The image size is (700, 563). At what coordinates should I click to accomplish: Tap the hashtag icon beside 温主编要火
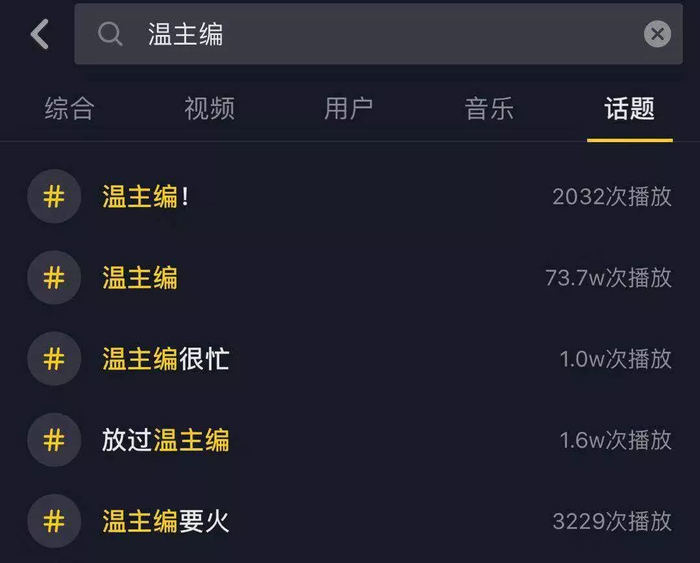pos(54,520)
